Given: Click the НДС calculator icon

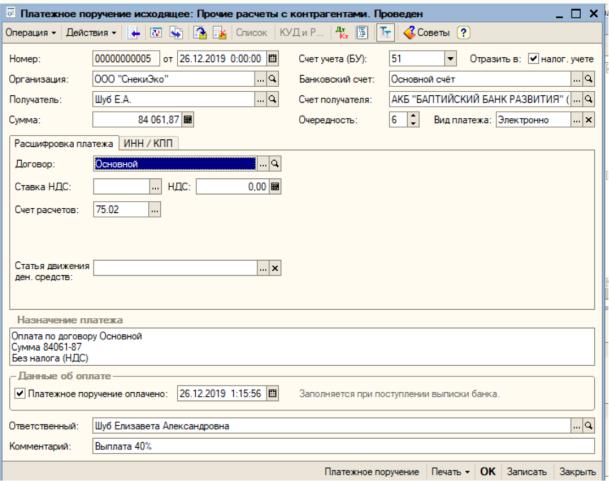Looking at the screenshot, I should (x=275, y=186).
